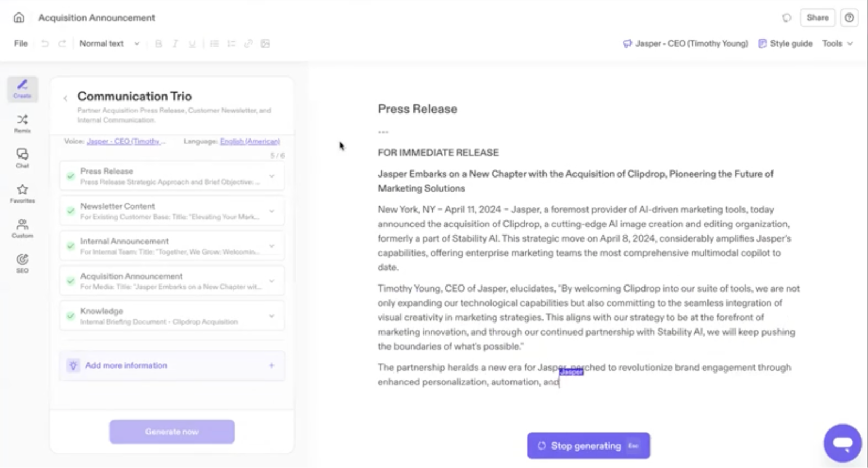
Task: Click the Generate now button
Action: pyautogui.click(x=172, y=432)
